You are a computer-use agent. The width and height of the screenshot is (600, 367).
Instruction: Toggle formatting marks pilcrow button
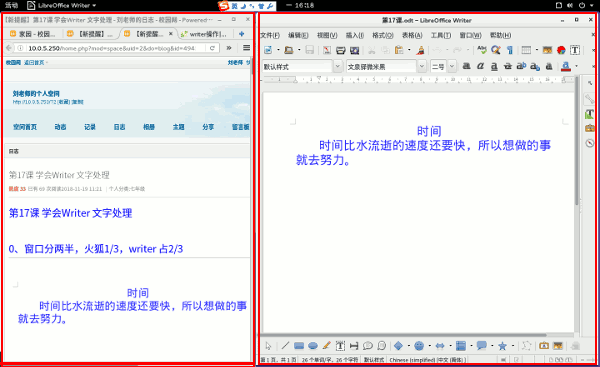[x=509, y=50]
